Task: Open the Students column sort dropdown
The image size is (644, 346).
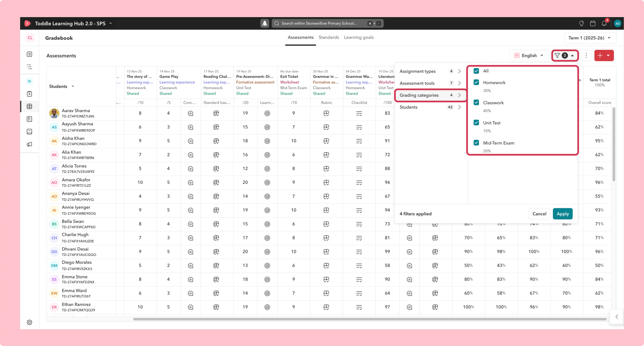Action: [x=73, y=86]
